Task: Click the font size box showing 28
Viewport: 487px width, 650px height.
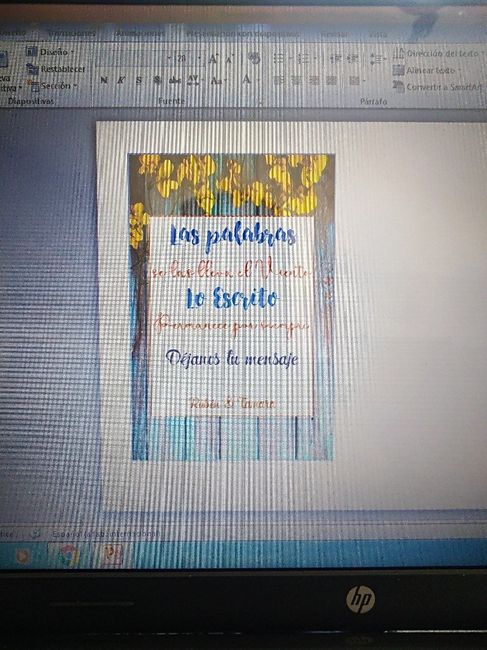Action: [184, 58]
